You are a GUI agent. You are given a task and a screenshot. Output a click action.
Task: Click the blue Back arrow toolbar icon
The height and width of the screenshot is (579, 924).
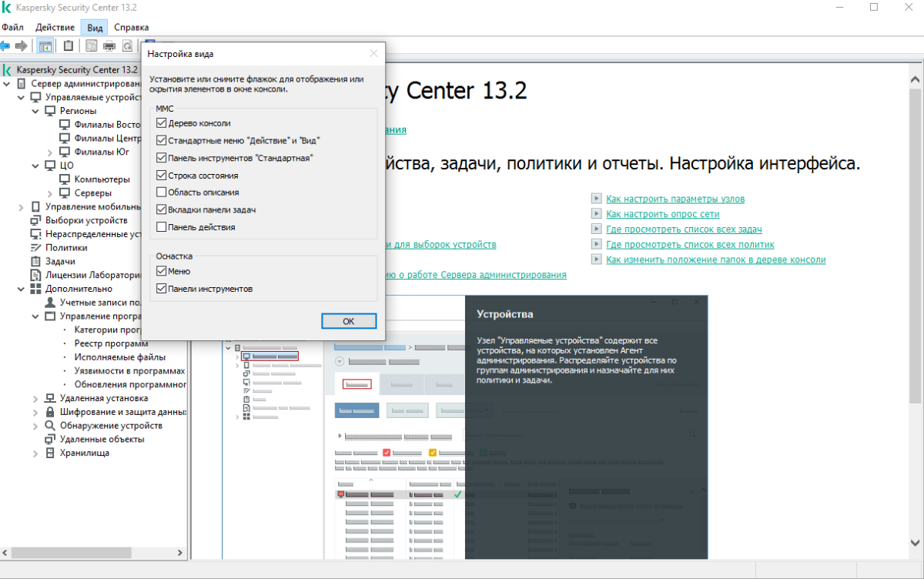[x=5, y=46]
